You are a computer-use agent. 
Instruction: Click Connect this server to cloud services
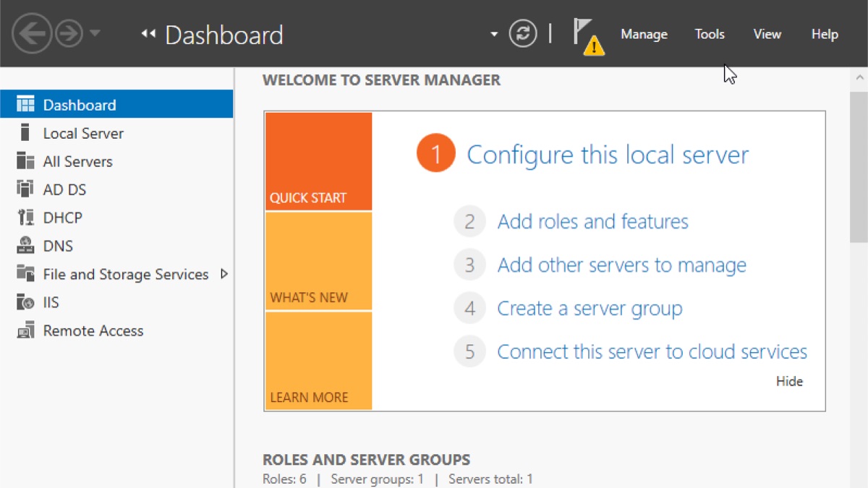click(x=652, y=352)
